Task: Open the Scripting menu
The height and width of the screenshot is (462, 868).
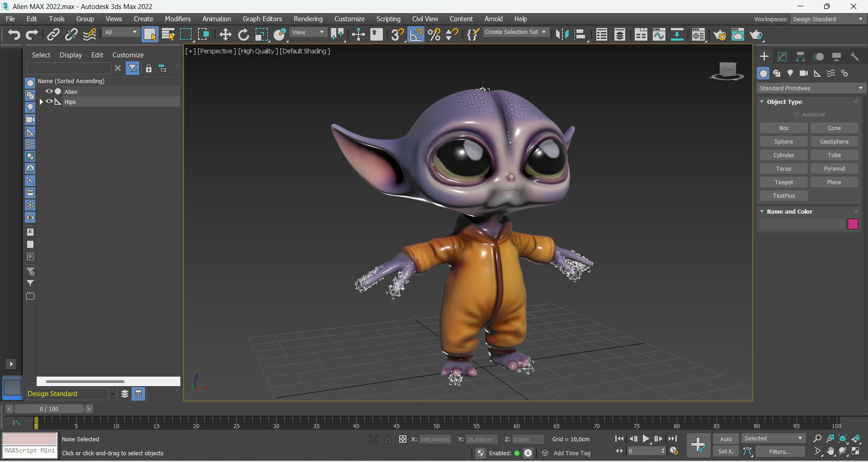Action: [x=388, y=19]
